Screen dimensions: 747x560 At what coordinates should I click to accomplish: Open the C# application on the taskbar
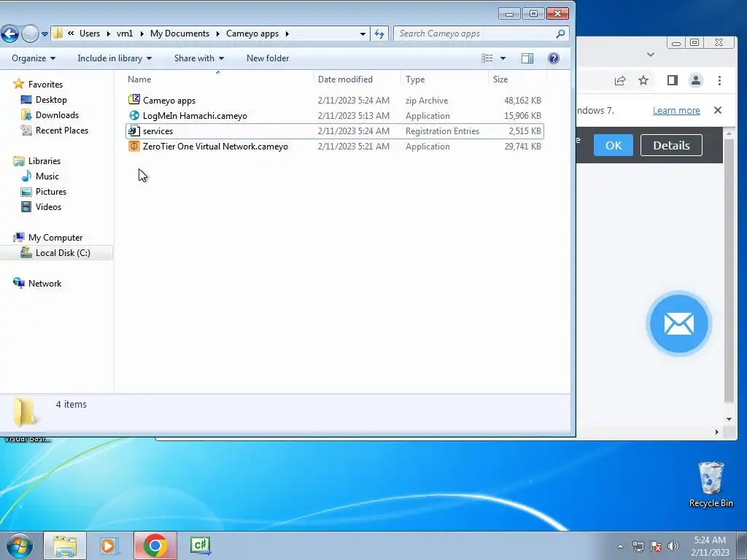pos(200,545)
